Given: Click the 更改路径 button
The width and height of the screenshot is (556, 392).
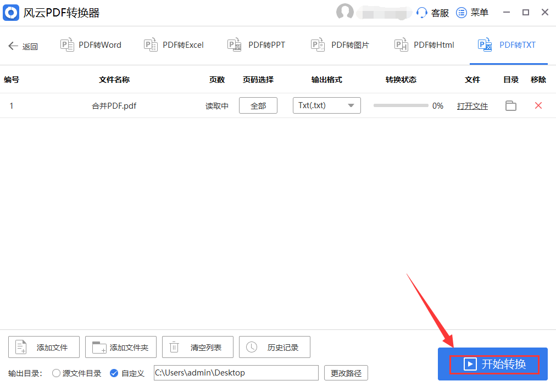Looking at the screenshot, I should tap(346, 373).
